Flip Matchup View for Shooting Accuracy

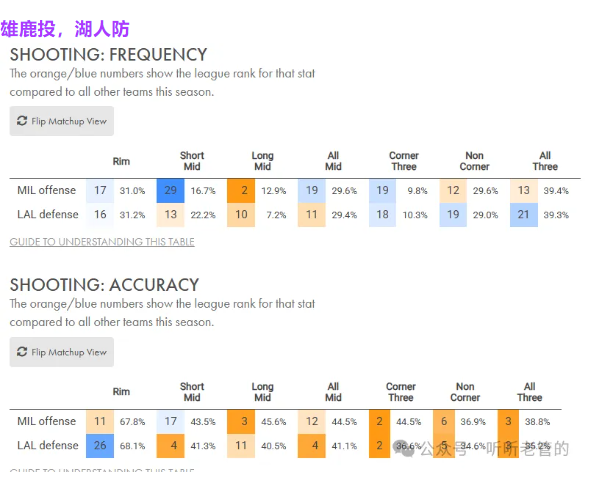click(62, 352)
